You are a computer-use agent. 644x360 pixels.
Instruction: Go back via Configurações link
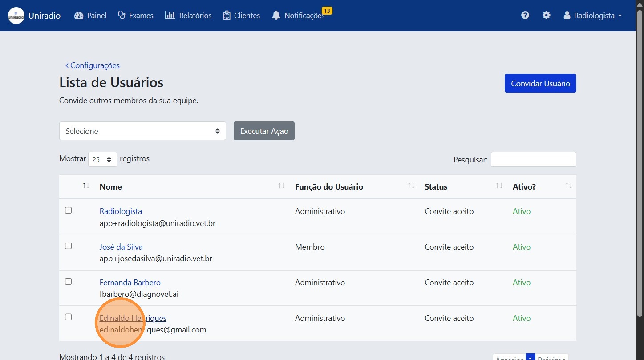93,65
